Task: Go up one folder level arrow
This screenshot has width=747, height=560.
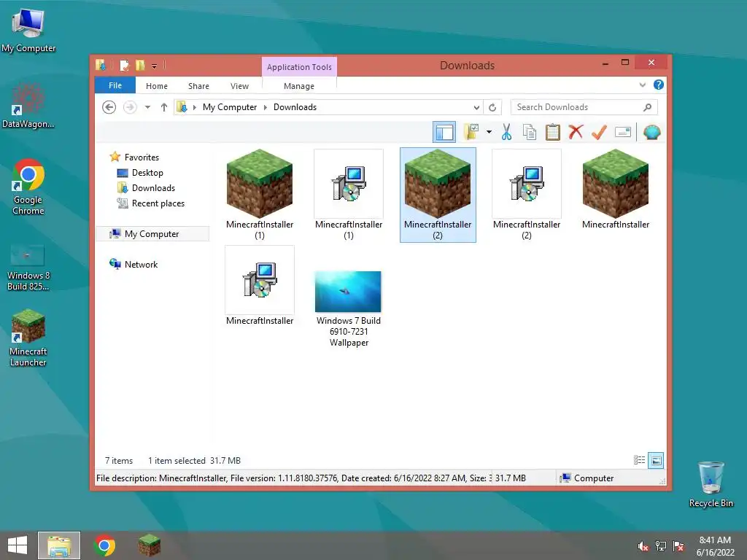Action: [x=164, y=107]
